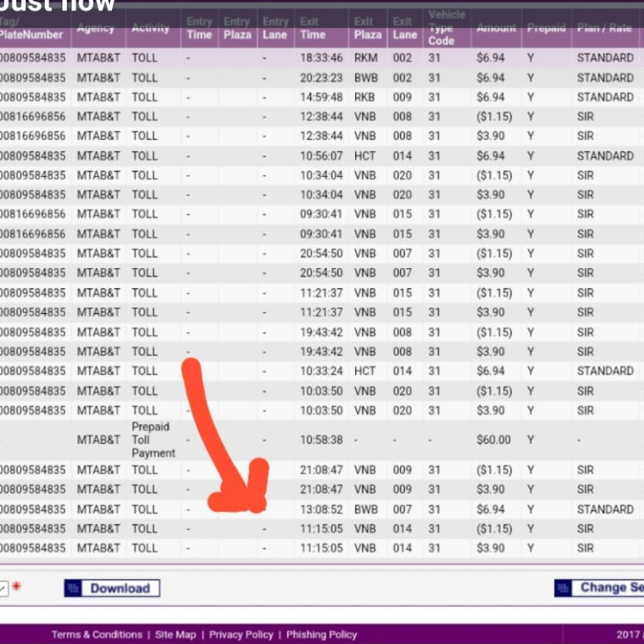Select exit time 13:08:52

click(x=321, y=510)
